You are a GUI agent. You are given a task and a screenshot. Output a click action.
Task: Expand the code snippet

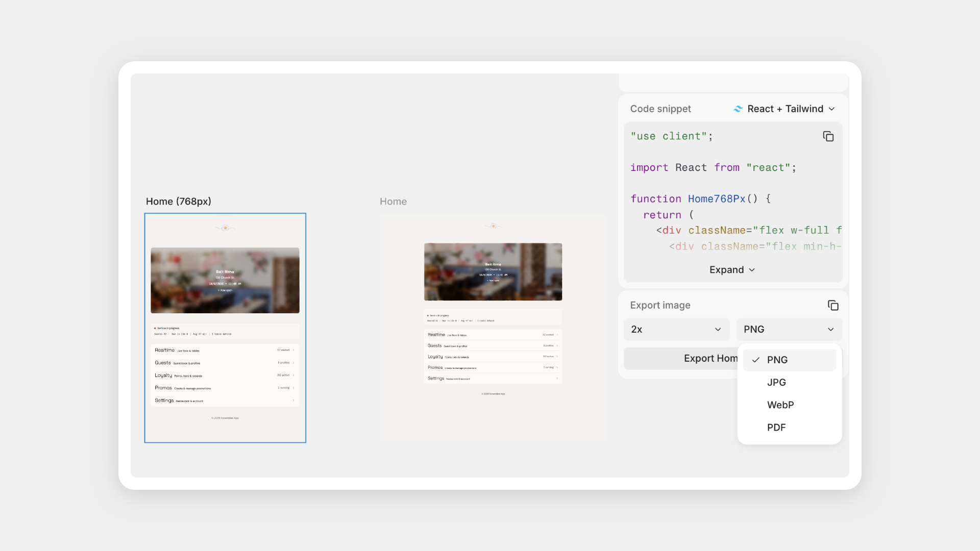[732, 270]
